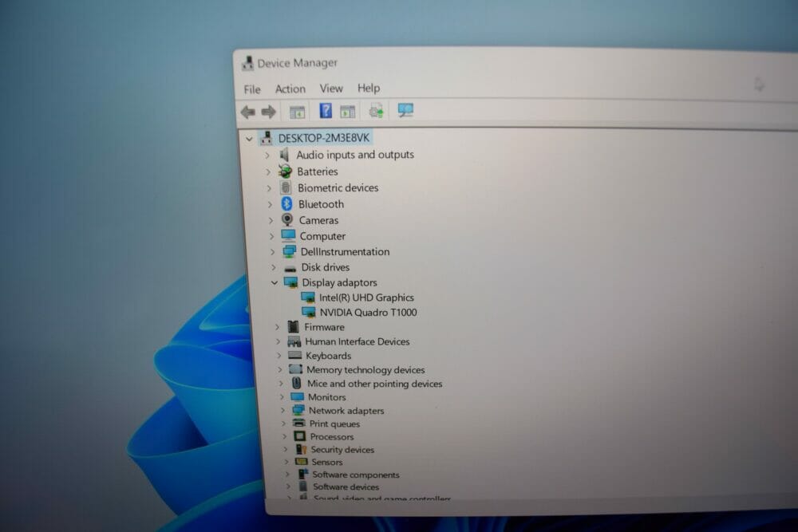This screenshot has height=532, width=798.
Task: Open the Action menu
Action: pos(290,89)
